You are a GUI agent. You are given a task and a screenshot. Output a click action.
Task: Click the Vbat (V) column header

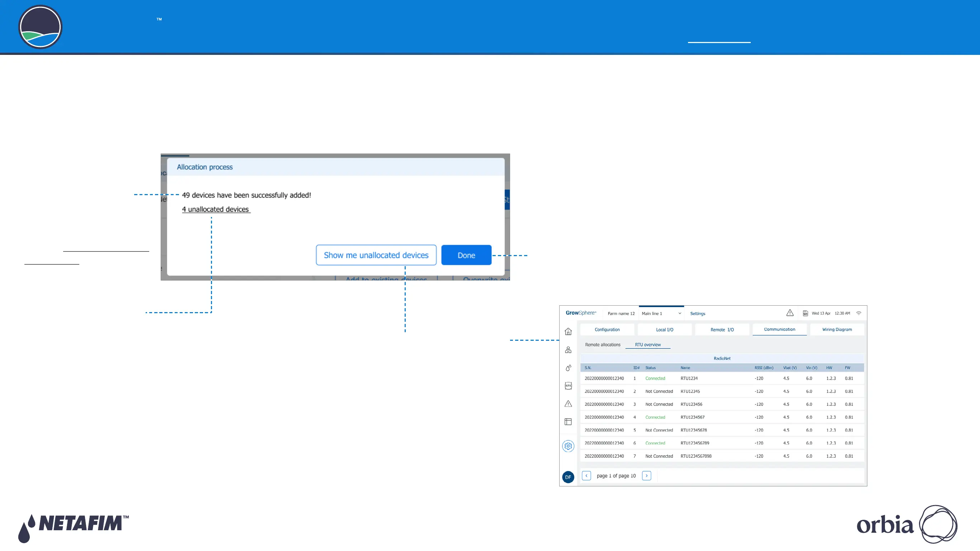(x=790, y=368)
